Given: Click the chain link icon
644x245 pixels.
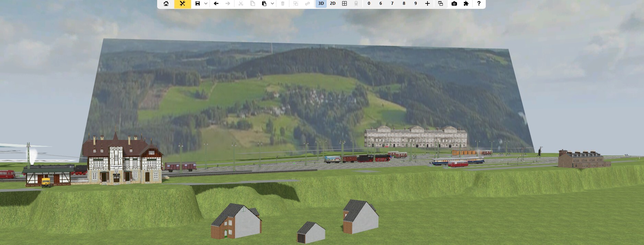Looking at the screenshot, I should coord(307,4).
